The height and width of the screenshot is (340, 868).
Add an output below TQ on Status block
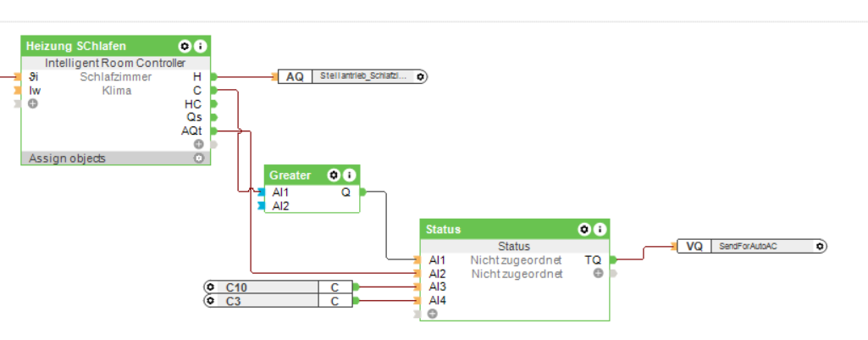pos(599,274)
